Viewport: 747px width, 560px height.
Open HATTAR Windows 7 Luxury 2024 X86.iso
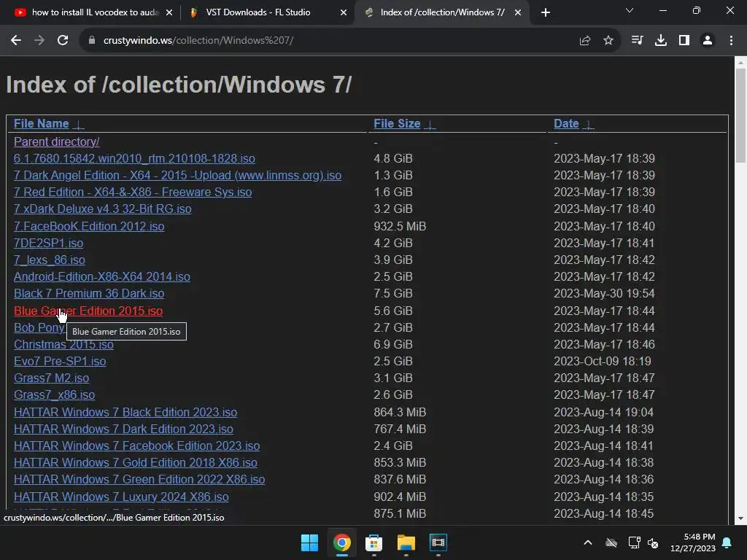[121, 497]
